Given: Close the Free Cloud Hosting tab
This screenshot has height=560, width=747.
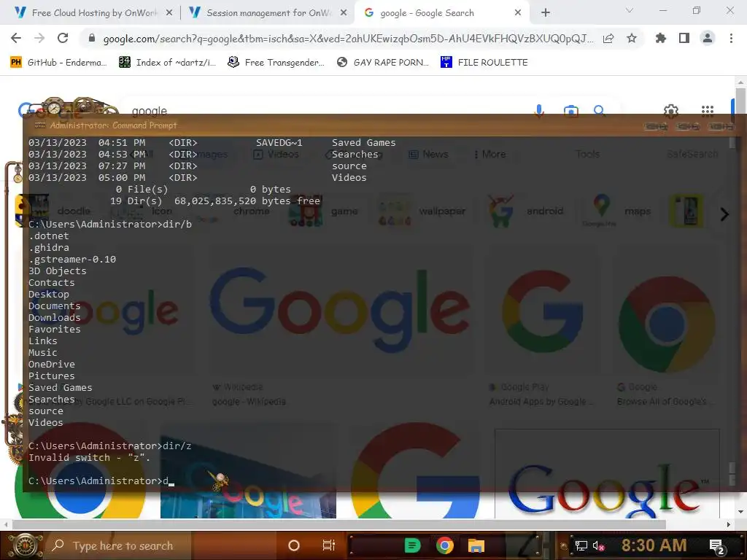Looking at the screenshot, I should coord(169,13).
